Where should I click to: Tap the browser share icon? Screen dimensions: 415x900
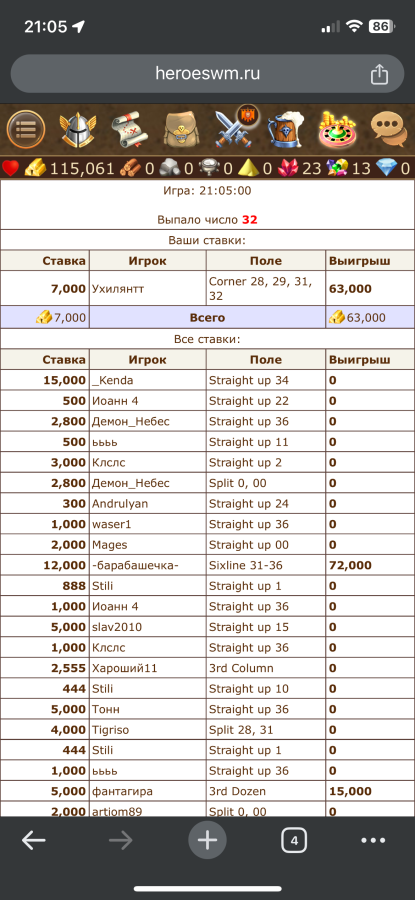click(379, 74)
